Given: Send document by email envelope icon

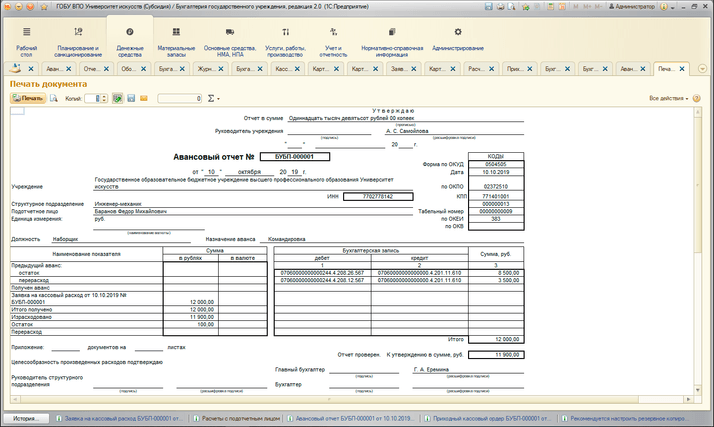Looking at the screenshot, I should pyautogui.click(x=143, y=99).
